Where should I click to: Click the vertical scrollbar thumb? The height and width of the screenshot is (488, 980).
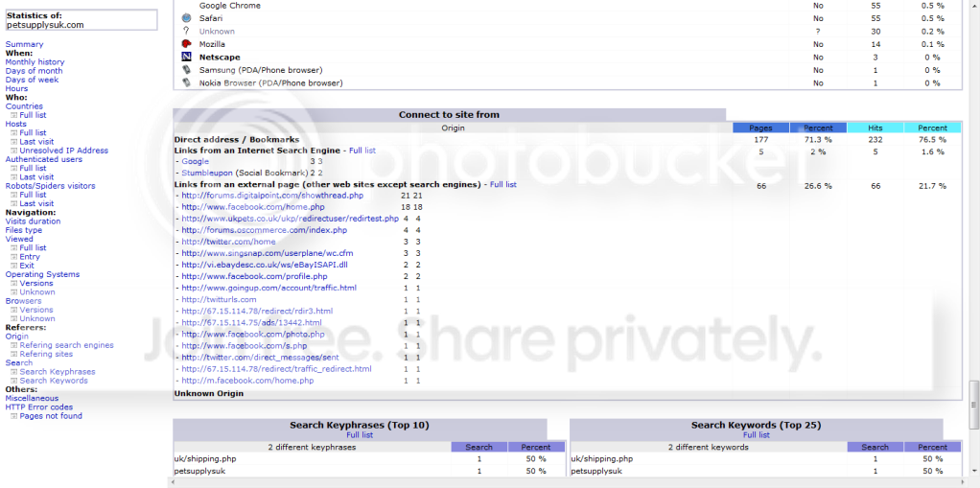973,405
